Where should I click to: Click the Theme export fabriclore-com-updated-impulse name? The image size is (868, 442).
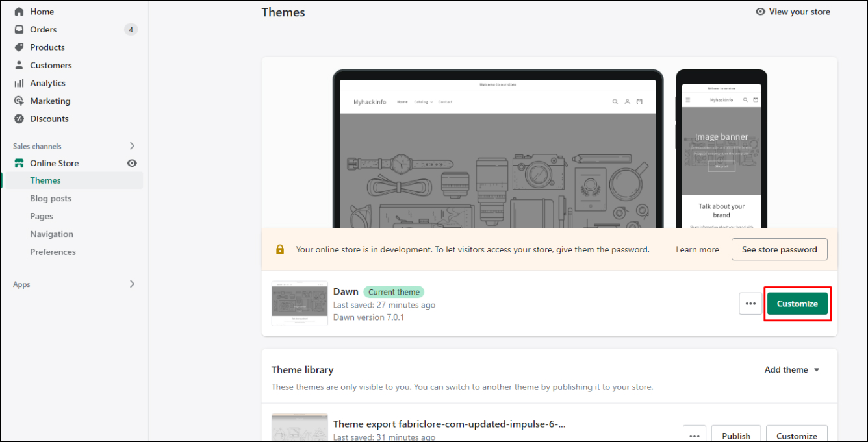pos(449,424)
